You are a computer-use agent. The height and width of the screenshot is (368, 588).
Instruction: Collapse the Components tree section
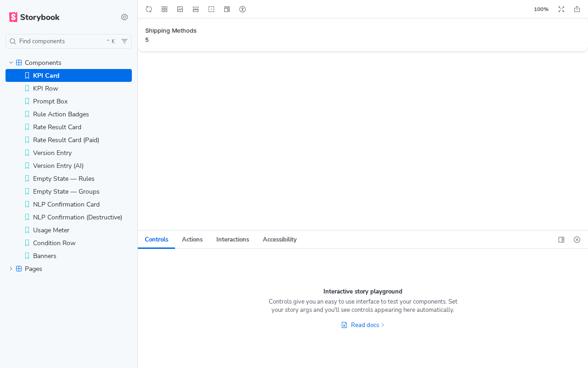click(x=11, y=63)
